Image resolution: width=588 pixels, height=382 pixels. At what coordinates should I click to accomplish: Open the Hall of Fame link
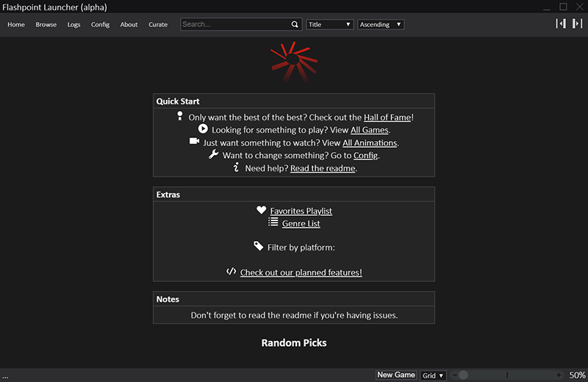click(x=387, y=118)
